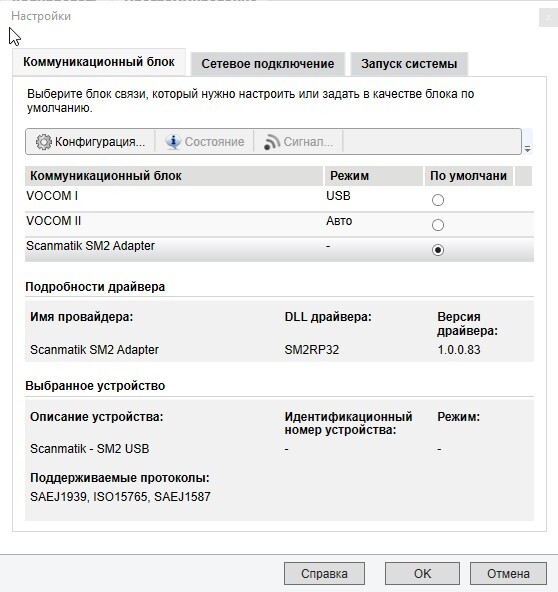Select the Коммуникационный блок tab
The height and width of the screenshot is (592, 558).
click(x=99, y=62)
